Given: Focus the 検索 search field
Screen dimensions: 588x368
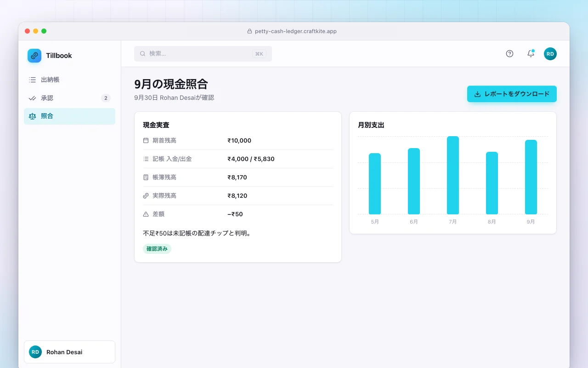Looking at the screenshot, I should [x=203, y=54].
